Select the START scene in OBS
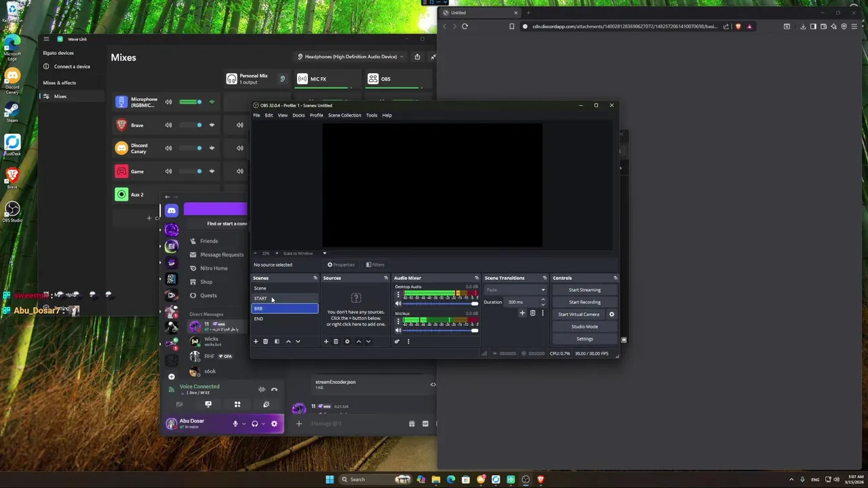 (285, 298)
